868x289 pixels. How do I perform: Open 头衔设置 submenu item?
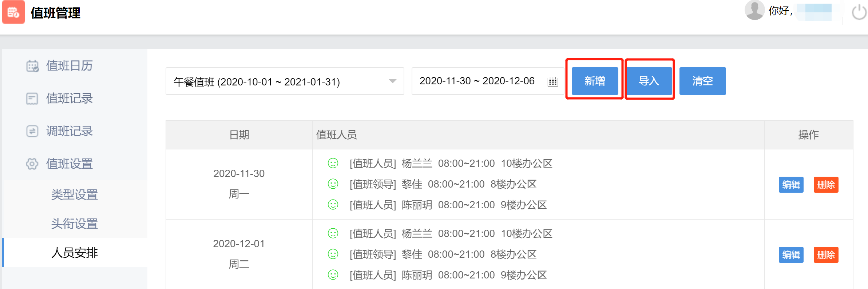[x=75, y=224]
